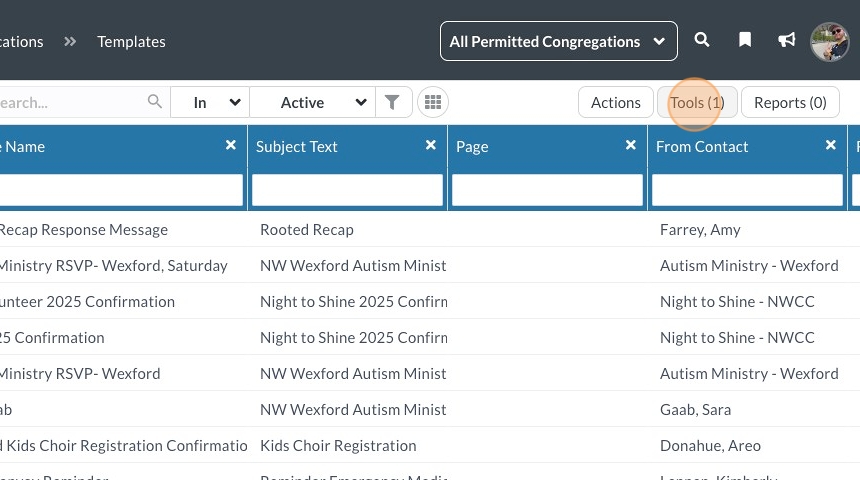Click the filter funnel icon
860x480 pixels.
[393, 102]
